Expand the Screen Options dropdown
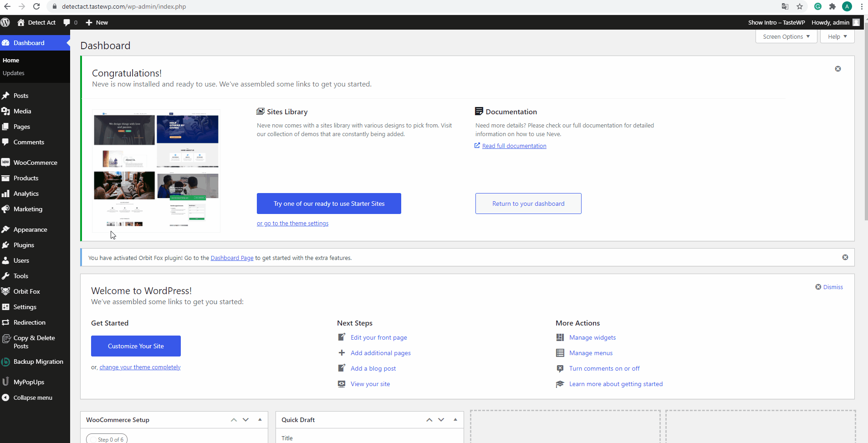The height and width of the screenshot is (443, 868). (786, 36)
